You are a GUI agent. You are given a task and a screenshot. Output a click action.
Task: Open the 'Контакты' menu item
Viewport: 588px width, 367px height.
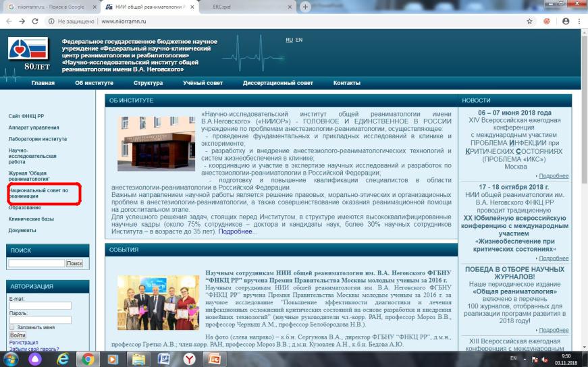[347, 83]
